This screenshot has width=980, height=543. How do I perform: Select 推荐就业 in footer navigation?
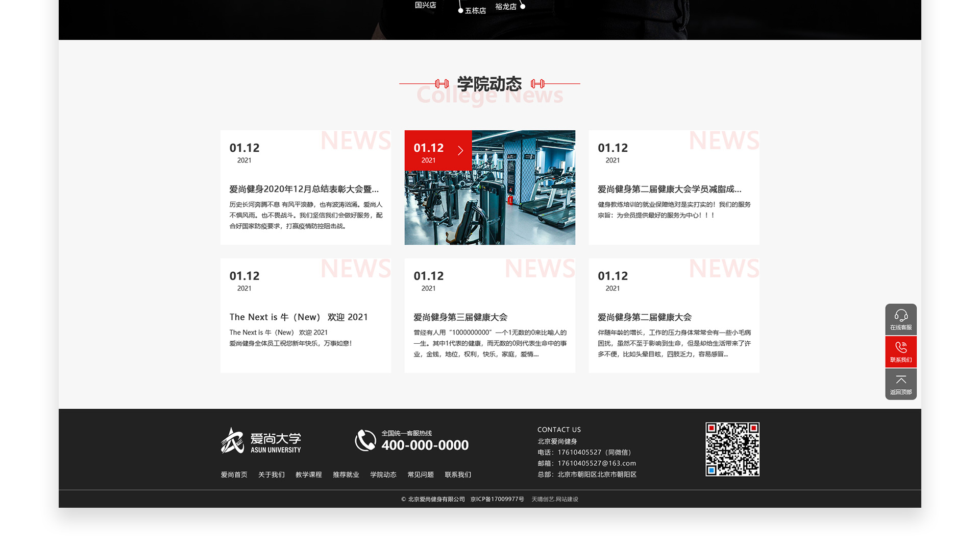[x=346, y=475]
